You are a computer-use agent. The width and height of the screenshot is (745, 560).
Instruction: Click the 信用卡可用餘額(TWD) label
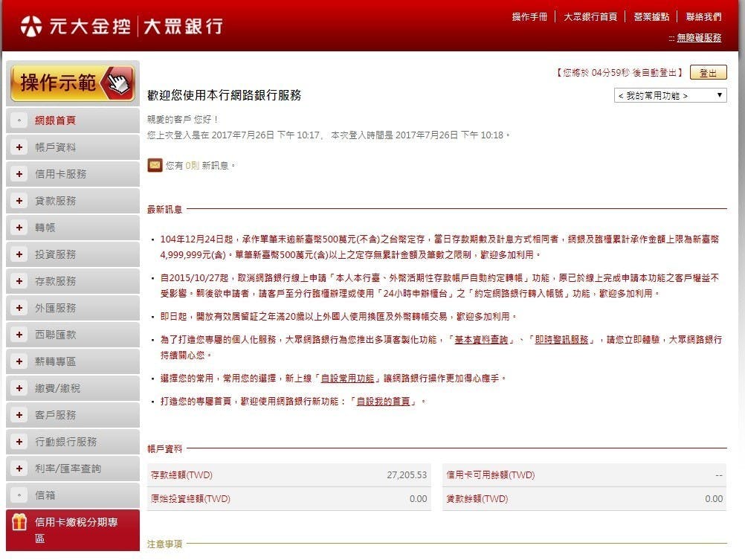click(491, 475)
